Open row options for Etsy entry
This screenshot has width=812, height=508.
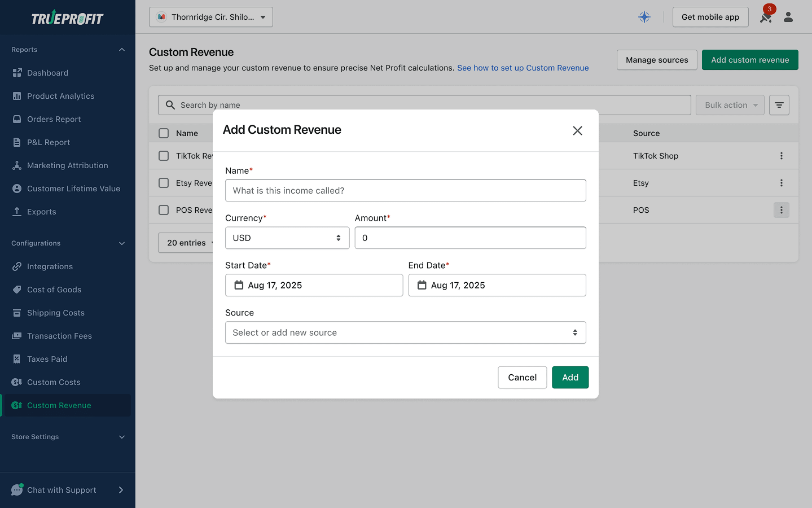(781, 183)
